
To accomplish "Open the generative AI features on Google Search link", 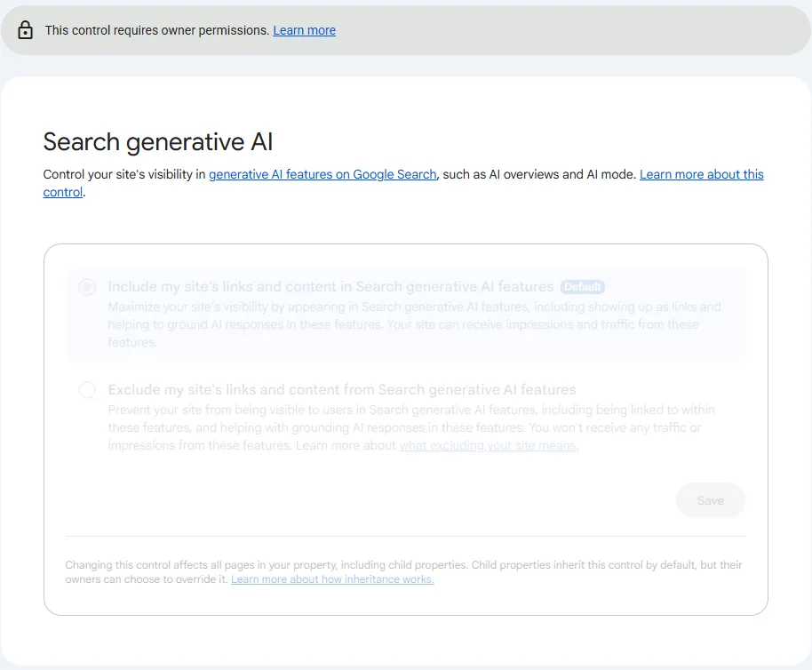I will [322, 174].
